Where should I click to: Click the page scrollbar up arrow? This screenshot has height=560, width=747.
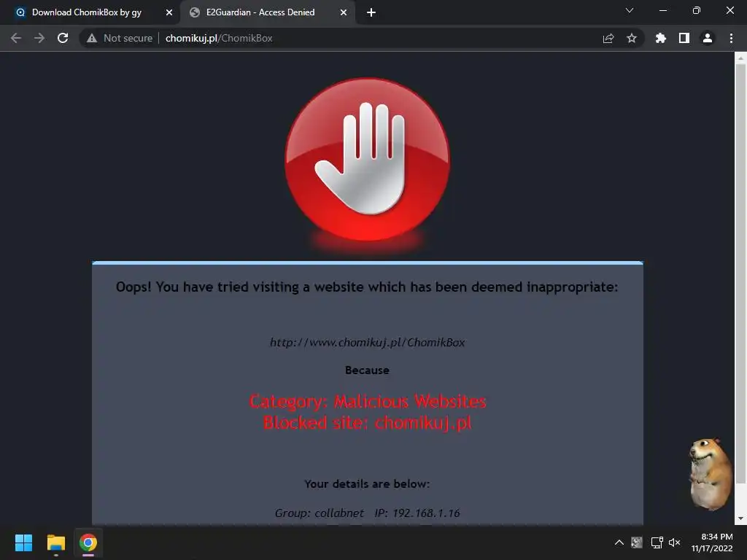point(740,58)
